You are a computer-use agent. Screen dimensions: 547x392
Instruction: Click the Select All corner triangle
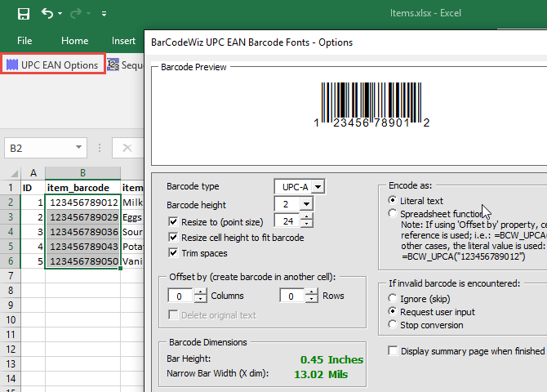(x=14, y=173)
